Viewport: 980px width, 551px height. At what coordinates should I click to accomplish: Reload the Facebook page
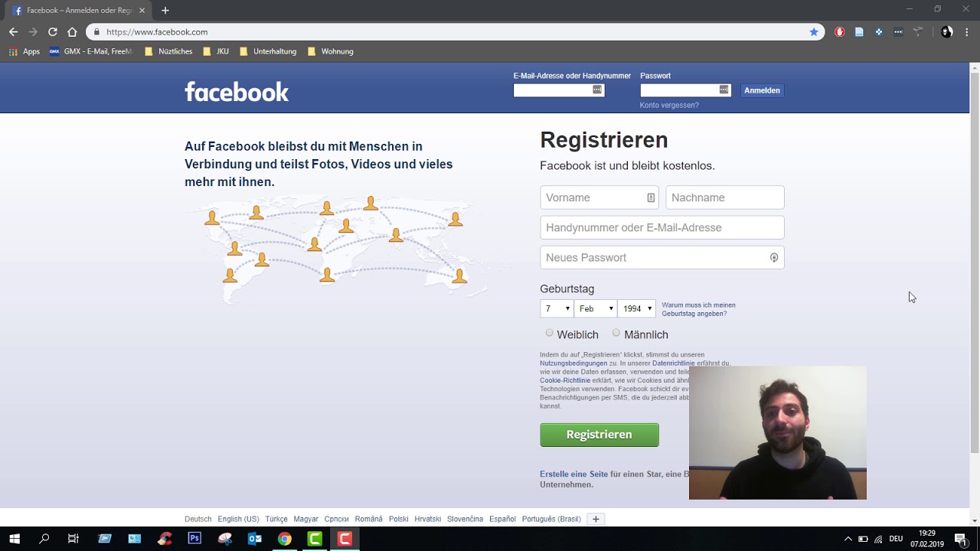(x=52, y=32)
